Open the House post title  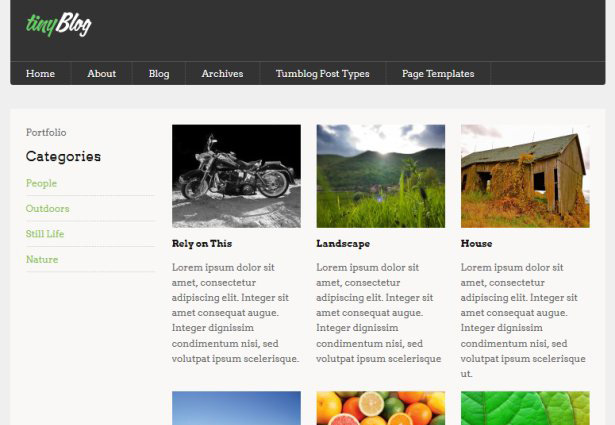476,243
